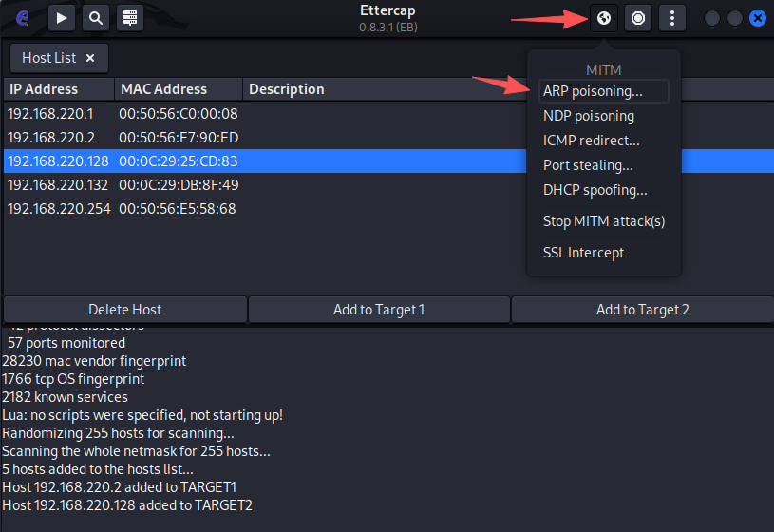Select Port stealing menu entry
This screenshot has height=532, width=774.
click(x=604, y=165)
